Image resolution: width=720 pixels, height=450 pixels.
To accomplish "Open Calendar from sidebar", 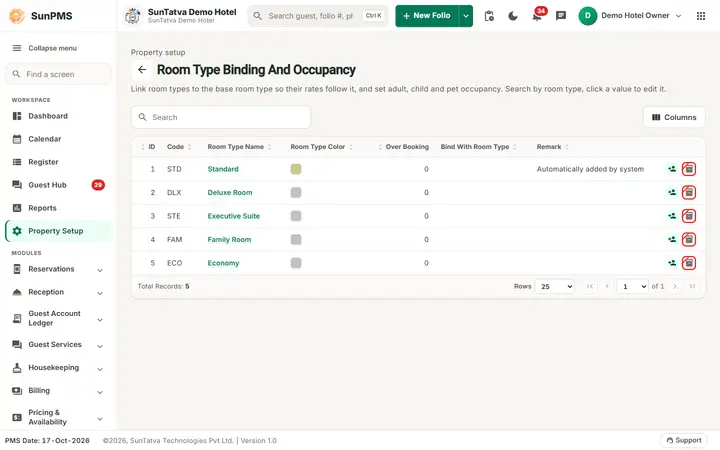I will [x=58, y=139].
